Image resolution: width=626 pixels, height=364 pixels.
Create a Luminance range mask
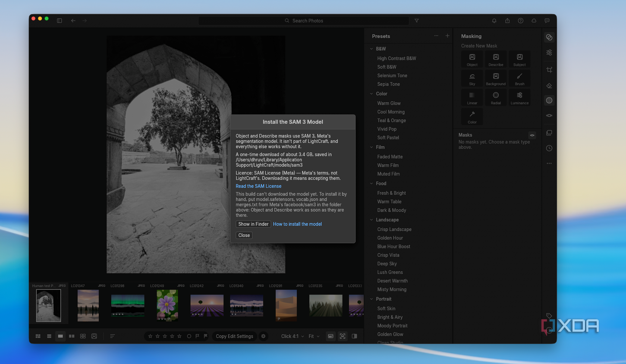pyautogui.click(x=519, y=98)
